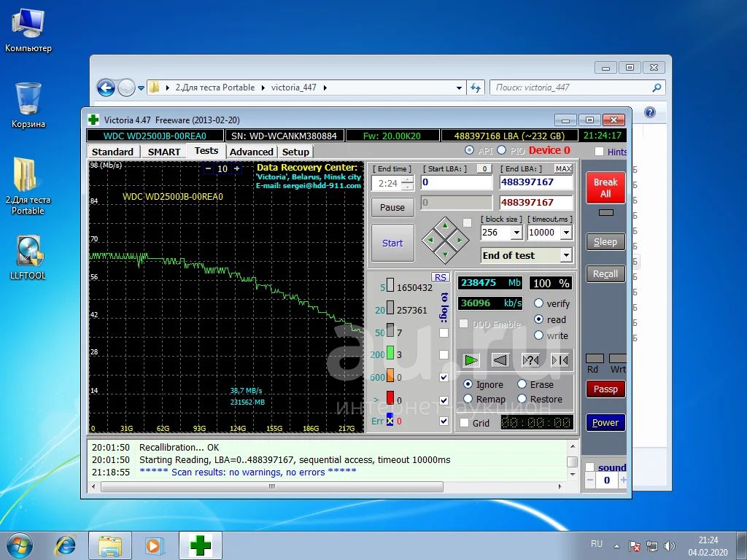The height and width of the screenshot is (560, 747).
Task: Click the right arrow of navigation diamond
Action: pyautogui.click(x=460, y=240)
